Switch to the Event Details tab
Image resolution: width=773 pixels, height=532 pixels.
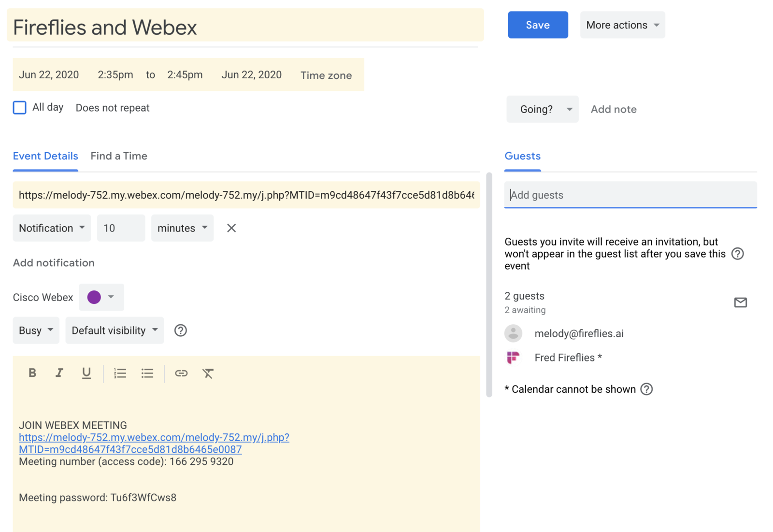pyautogui.click(x=45, y=156)
